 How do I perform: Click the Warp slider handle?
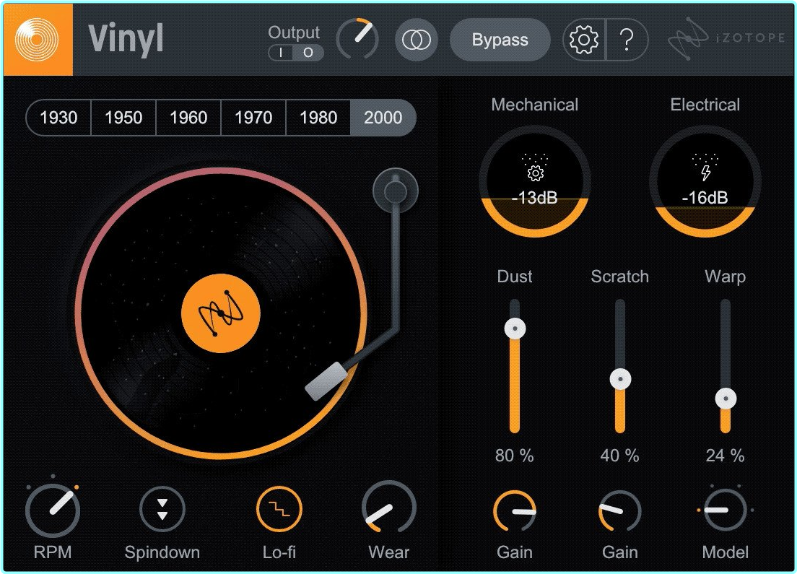[x=726, y=399]
